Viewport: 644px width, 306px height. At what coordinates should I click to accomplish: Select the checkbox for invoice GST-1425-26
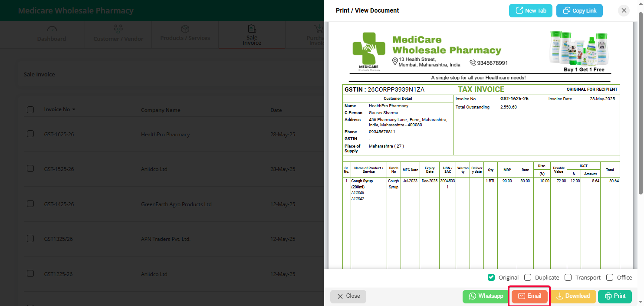click(30, 204)
